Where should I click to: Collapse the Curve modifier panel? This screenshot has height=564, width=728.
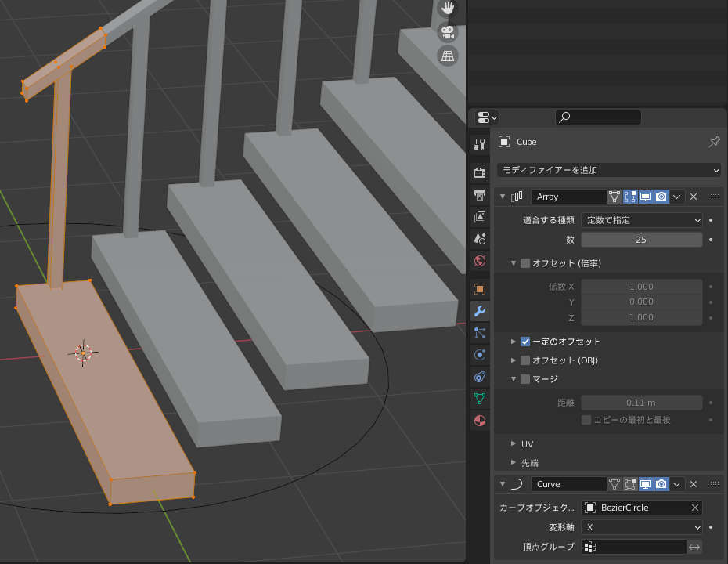click(503, 484)
